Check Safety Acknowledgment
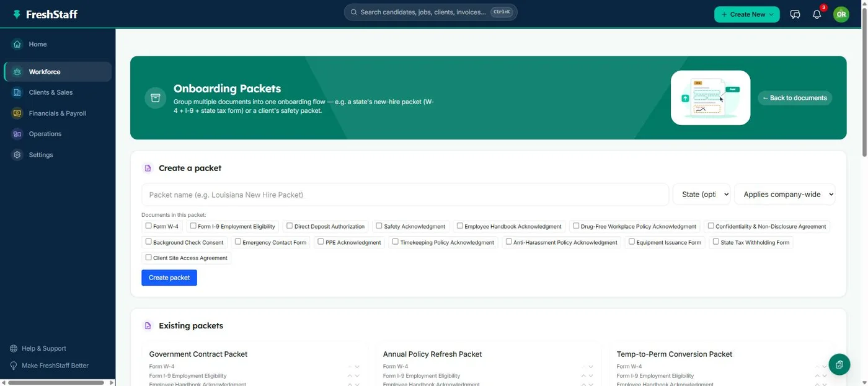The height and width of the screenshot is (386, 868). coord(379,226)
